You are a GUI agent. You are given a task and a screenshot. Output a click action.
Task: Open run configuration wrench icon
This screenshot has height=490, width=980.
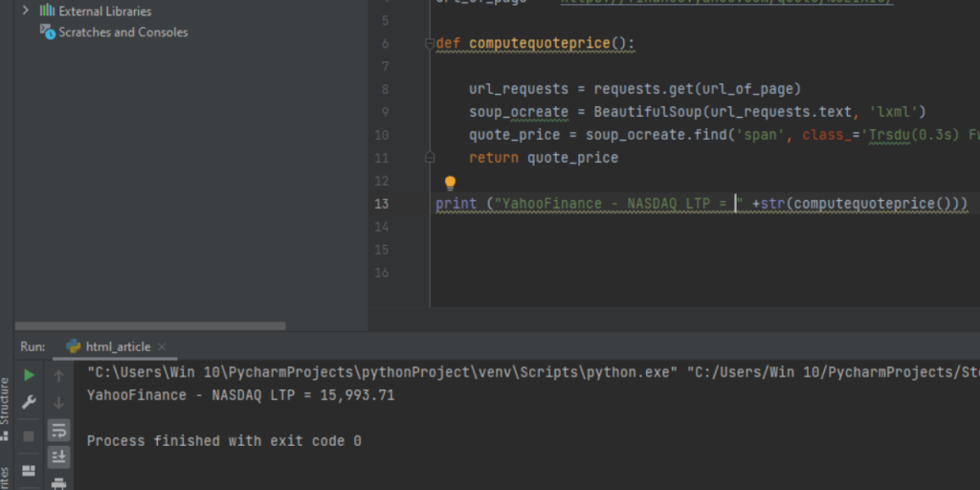point(29,402)
